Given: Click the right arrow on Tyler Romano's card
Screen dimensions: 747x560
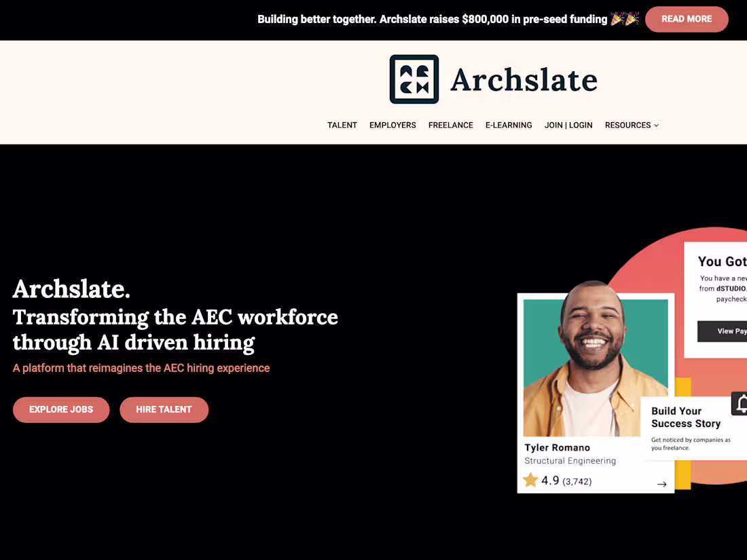Looking at the screenshot, I should [x=661, y=483].
